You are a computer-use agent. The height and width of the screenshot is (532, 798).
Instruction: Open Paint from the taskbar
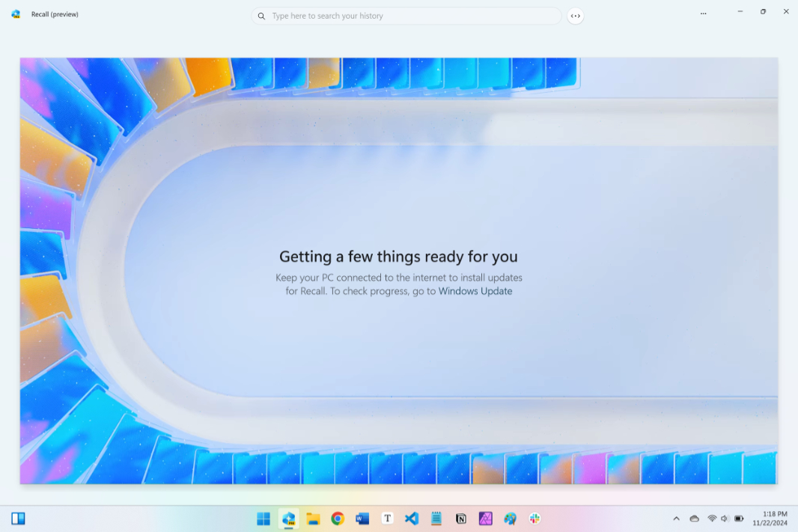point(510,519)
